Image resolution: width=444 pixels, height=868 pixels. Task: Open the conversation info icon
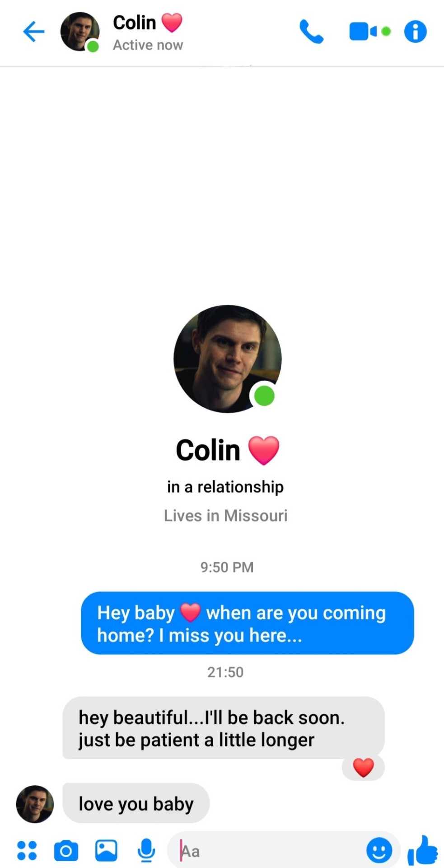[415, 32]
